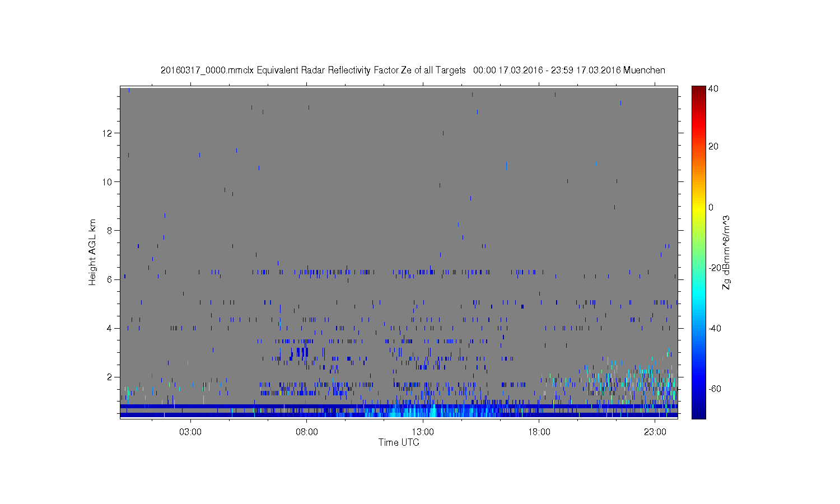Click the height tick label 10

tap(108, 182)
